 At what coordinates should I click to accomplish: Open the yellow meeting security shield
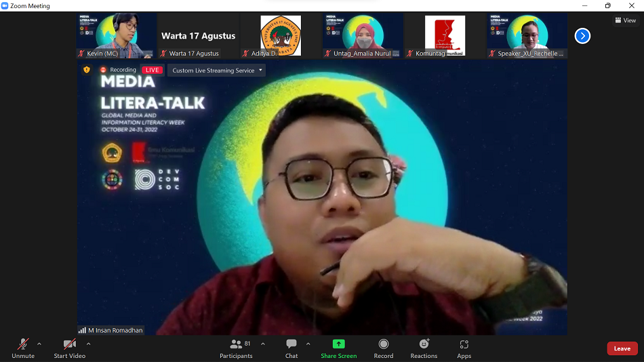click(x=87, y=70)
